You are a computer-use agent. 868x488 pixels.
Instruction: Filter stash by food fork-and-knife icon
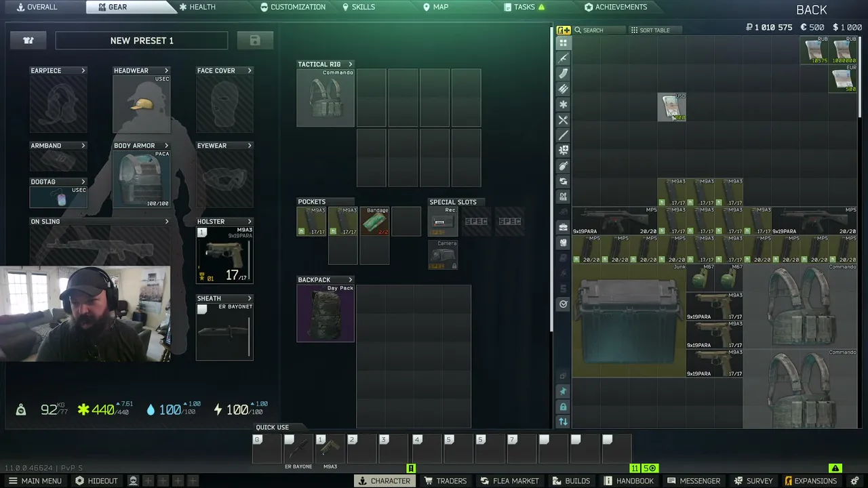[563, 120]
